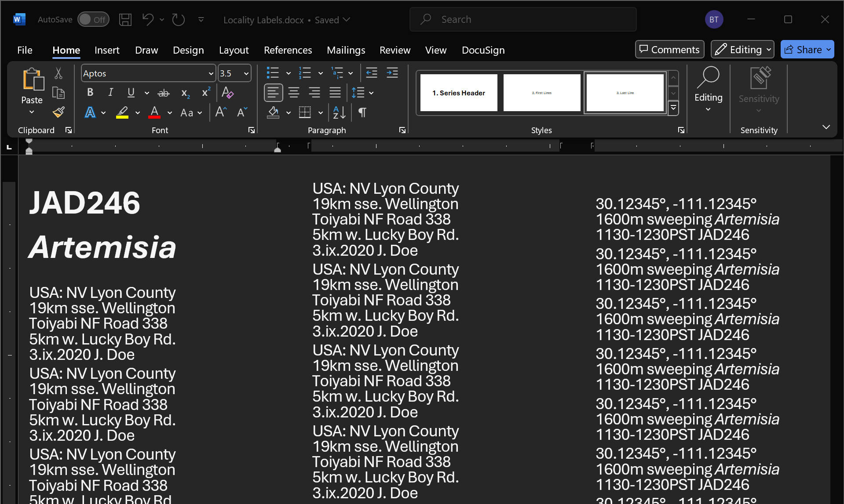Click the Comments button

coord(669,50)
